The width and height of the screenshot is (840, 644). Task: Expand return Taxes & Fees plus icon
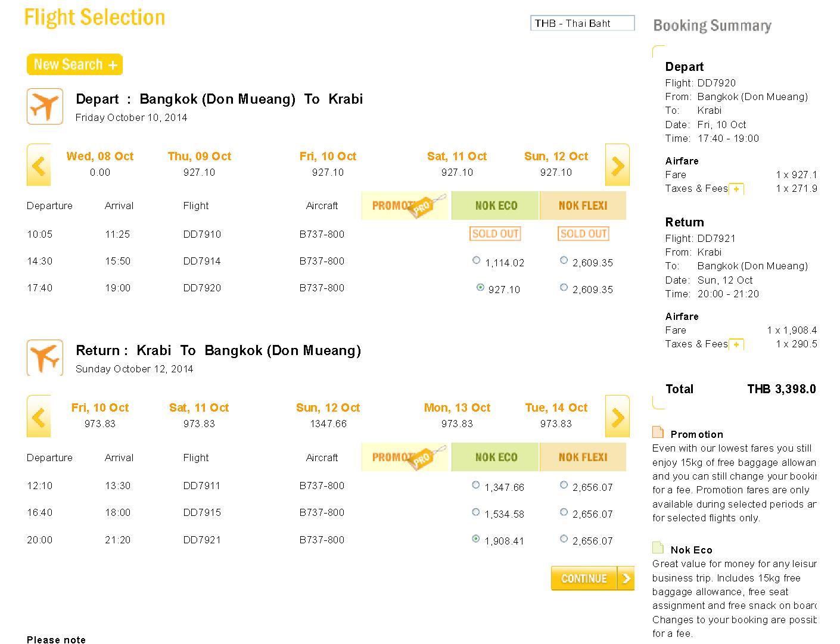tap(737, 344)
